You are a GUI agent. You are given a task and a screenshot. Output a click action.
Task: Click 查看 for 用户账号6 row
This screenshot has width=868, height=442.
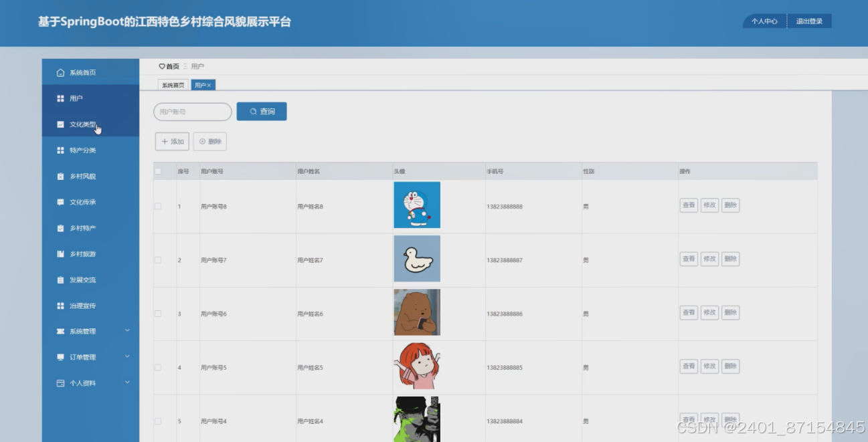[689, 312]
